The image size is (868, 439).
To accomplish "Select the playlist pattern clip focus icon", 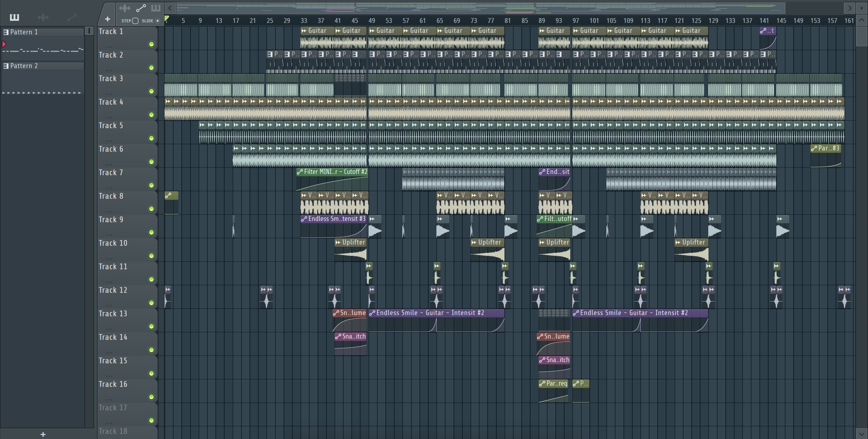I will tap(156, 8).
